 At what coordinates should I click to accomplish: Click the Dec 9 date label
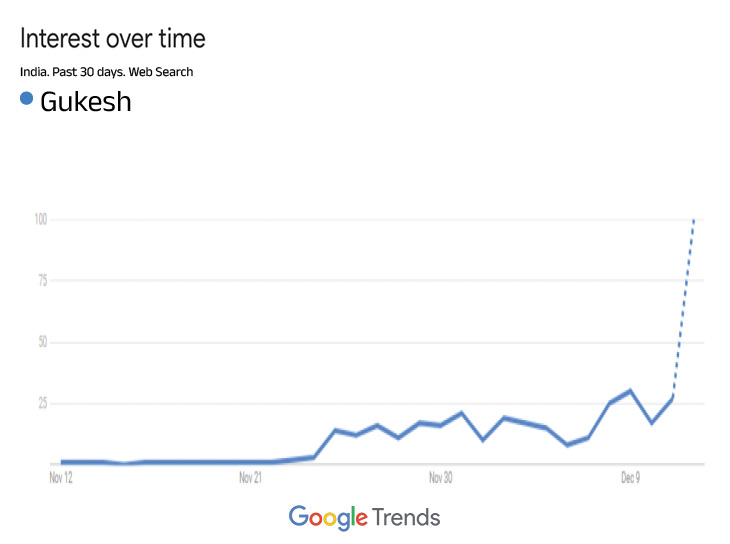(630, 478)
